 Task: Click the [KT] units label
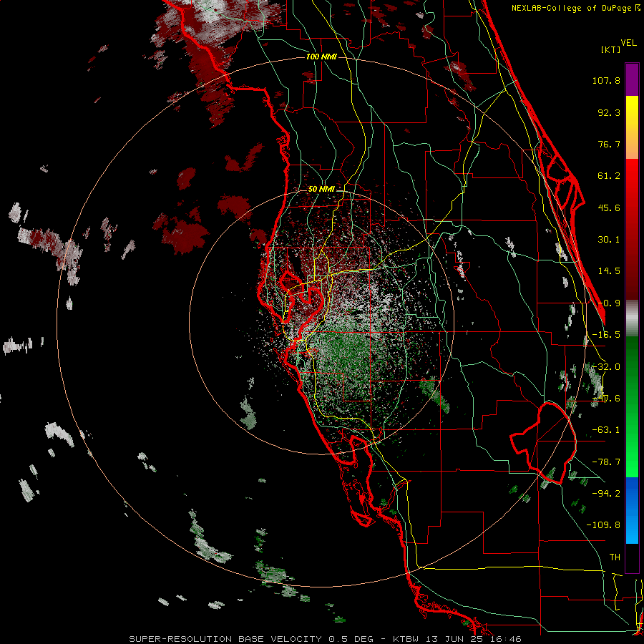tap(611, 49)
